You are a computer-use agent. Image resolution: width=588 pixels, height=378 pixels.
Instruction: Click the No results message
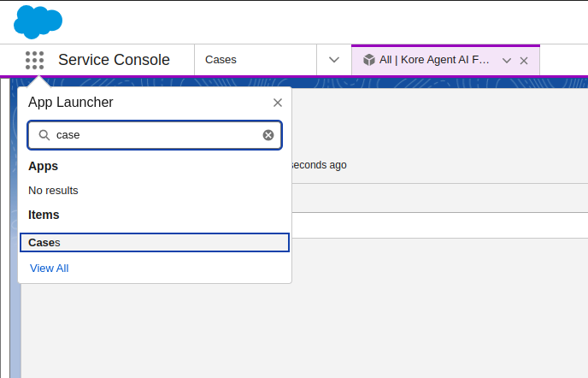[53, 190]
